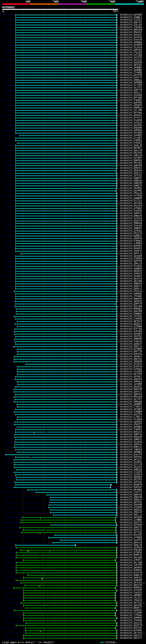Select hit label UniRef100_P51118
The image size is (146, 644).
pos(131,193)
